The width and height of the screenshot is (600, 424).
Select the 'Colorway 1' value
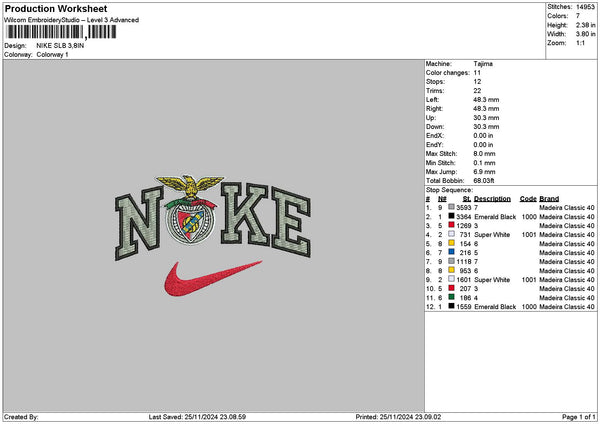coord(52,55)
